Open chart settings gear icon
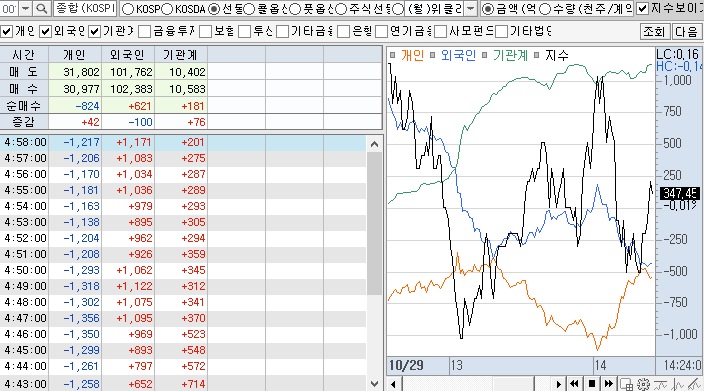 pyautogui.click(x=644, y=384)
